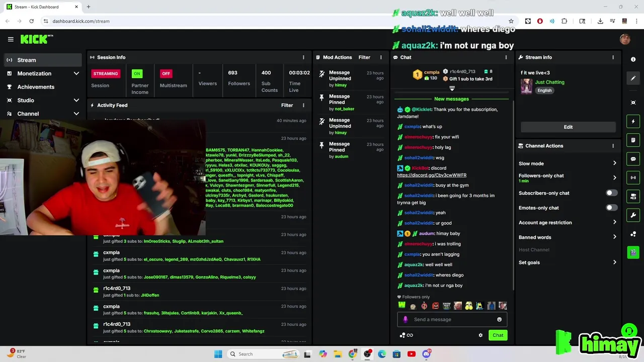Open Discord from the taskbar
644x362 pixels.
[426, 354]
